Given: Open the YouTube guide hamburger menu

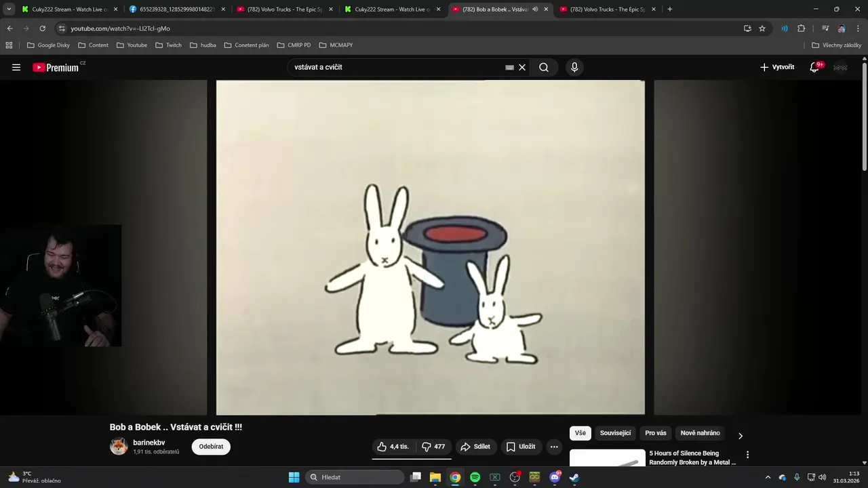Looking at the screenshot, I should click(16, 67).
